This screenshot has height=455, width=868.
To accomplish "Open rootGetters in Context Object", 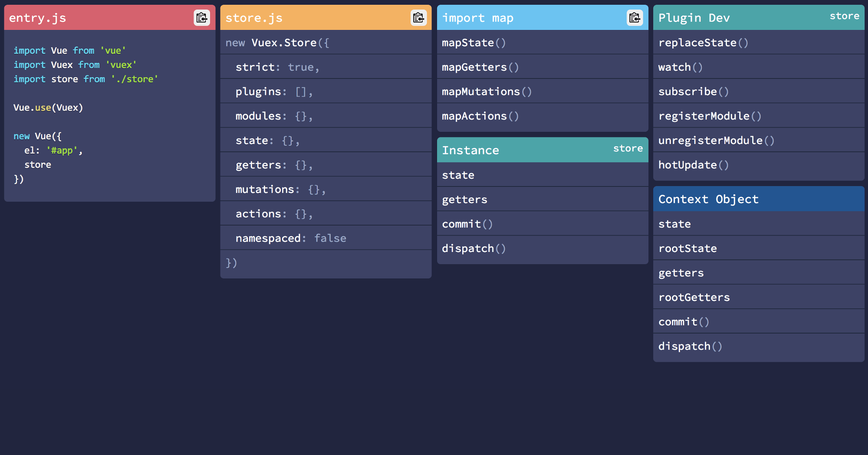I will [694, 298].
